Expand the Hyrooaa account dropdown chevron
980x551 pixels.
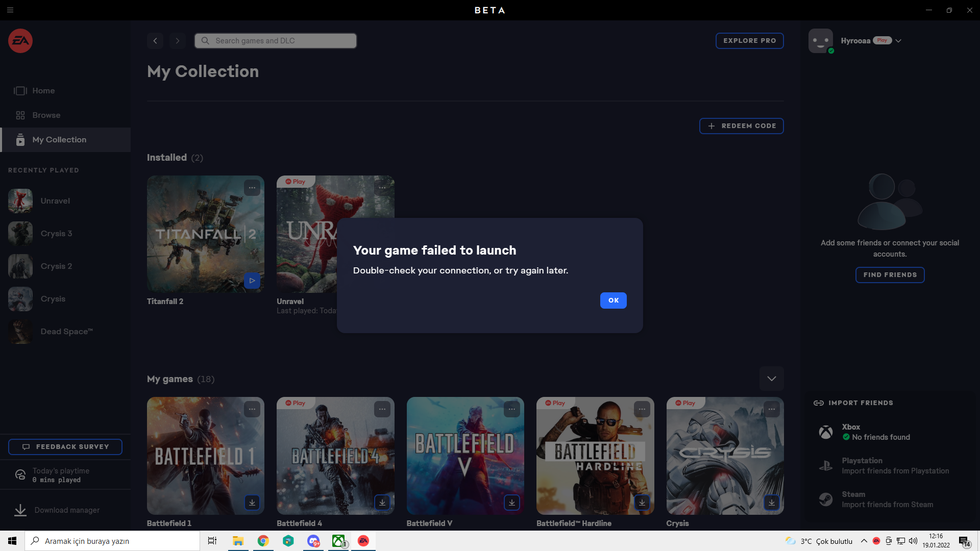click(x=898, y=41)
